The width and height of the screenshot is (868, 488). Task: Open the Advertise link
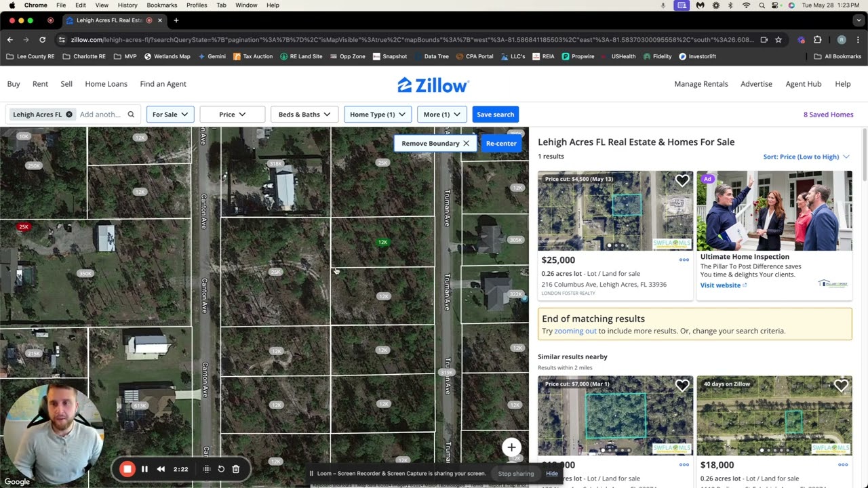click(x=756, y=84)
